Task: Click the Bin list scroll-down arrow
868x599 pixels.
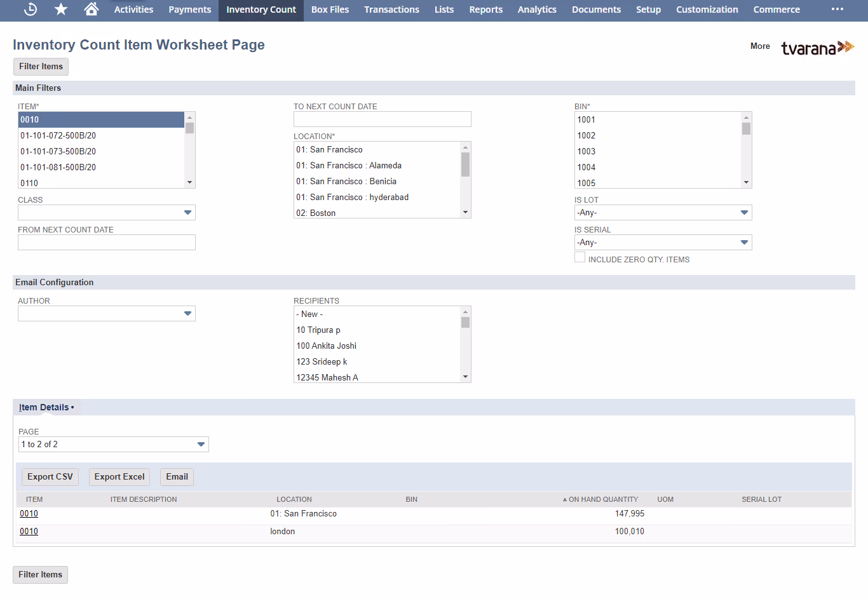Action: pyautogui.click(x=746, y=183)
